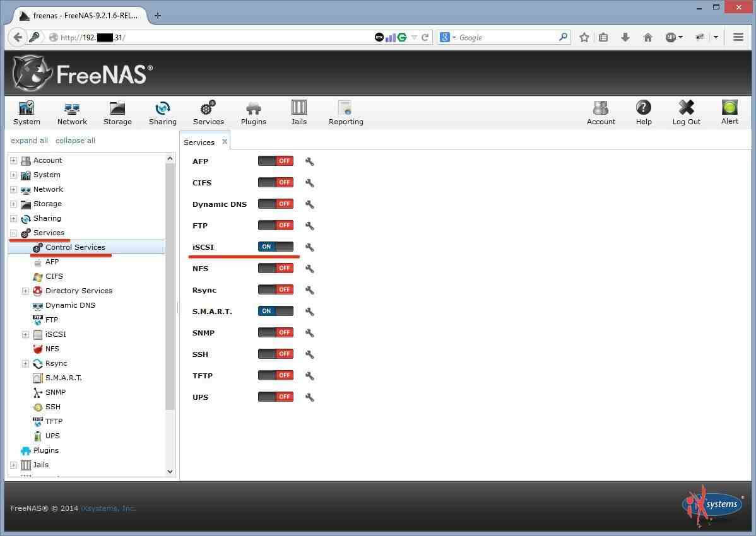The height and width of the screenshot is (536, 756).
Task: Click the browser back button
Action: point(18,37)
